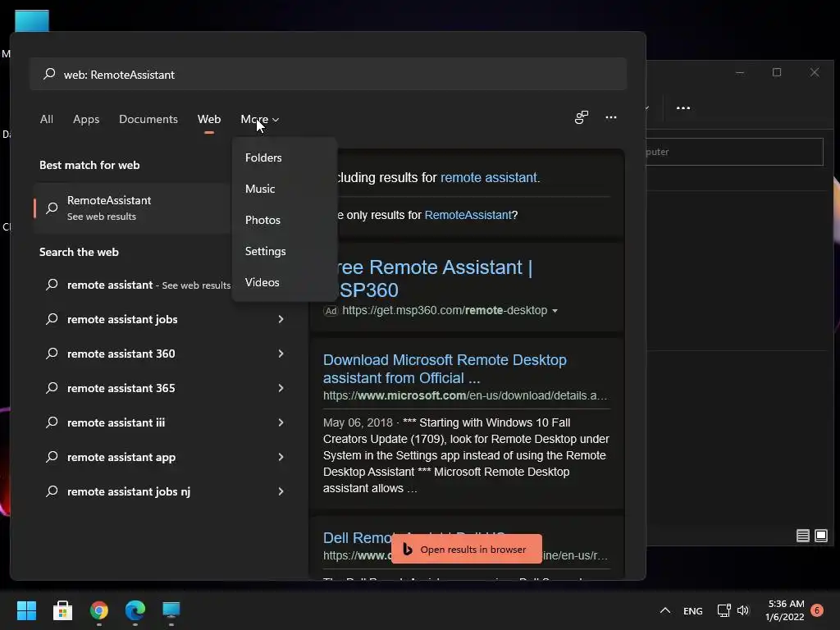840x630 pixels.
Task: Open volume speaker tray icon
Action: 743,610
